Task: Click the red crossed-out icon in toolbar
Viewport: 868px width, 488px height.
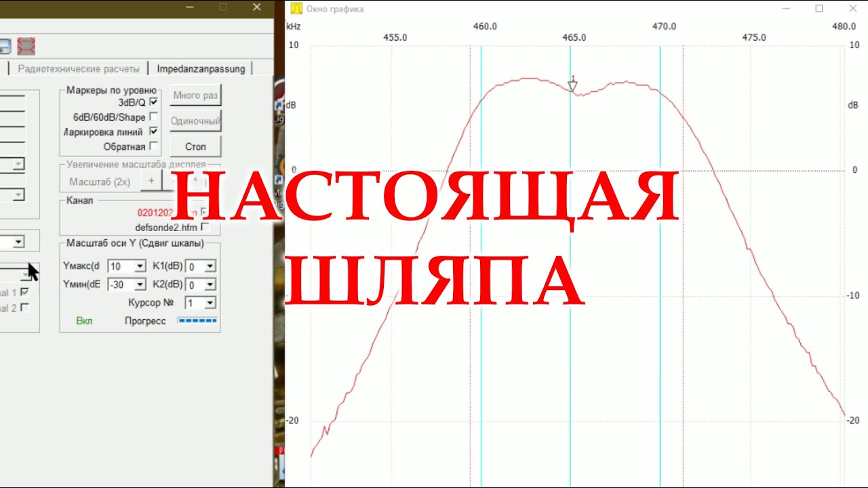Action: click(26, 47)
